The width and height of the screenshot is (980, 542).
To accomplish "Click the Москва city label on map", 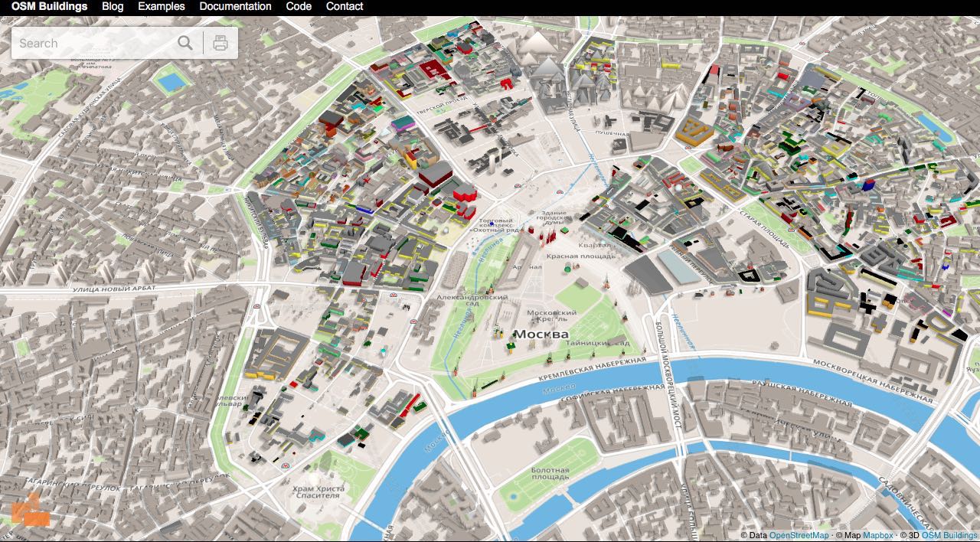I will (541, 335).
